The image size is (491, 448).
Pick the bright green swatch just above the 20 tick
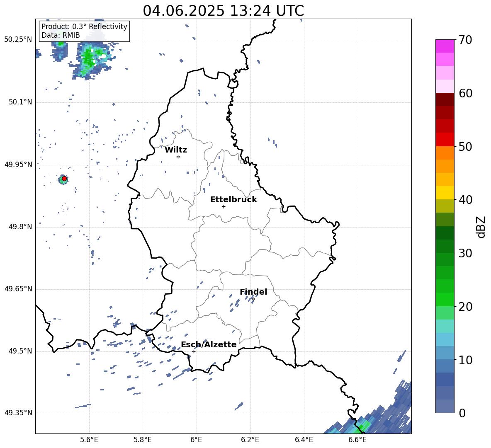445,300
